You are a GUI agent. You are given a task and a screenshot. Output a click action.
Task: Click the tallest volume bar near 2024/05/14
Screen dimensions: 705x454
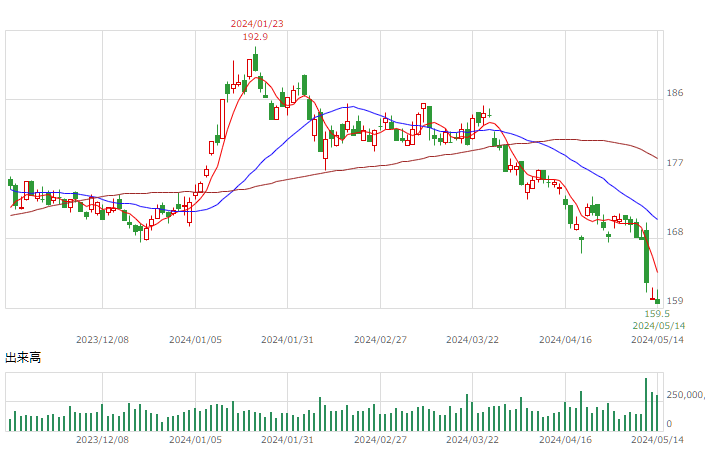click(x=646, y=405)
